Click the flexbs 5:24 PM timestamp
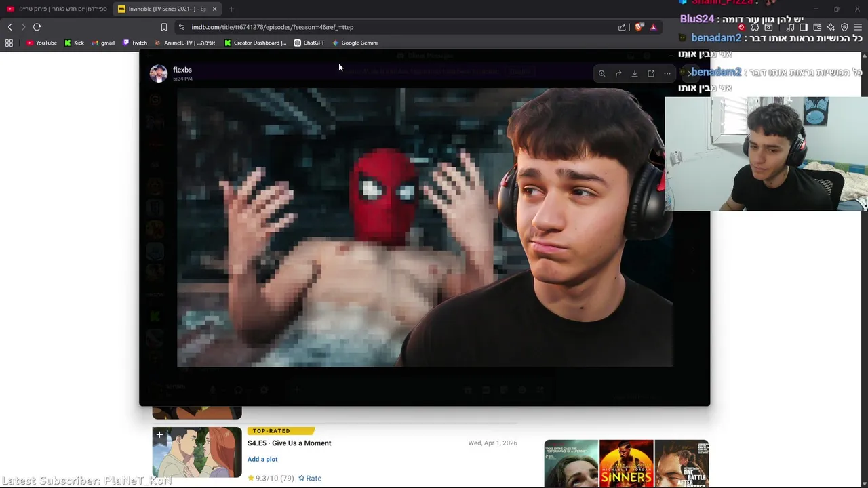 pos(182,79)
